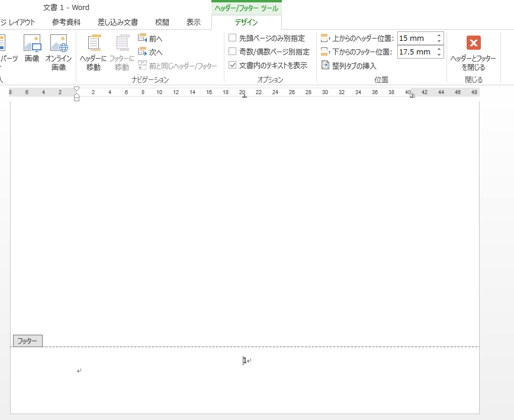The image size is (514, 420).
Task: Go to next section with 次へ
Action: click(150, 52)
